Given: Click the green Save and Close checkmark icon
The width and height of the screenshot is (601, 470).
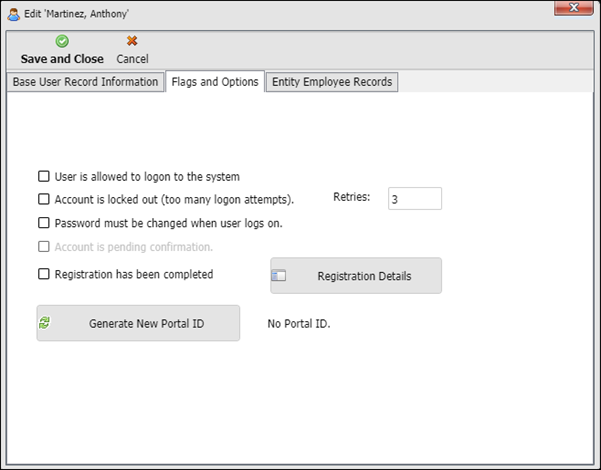Looking at the screenshot, I should tap(62, 41).
